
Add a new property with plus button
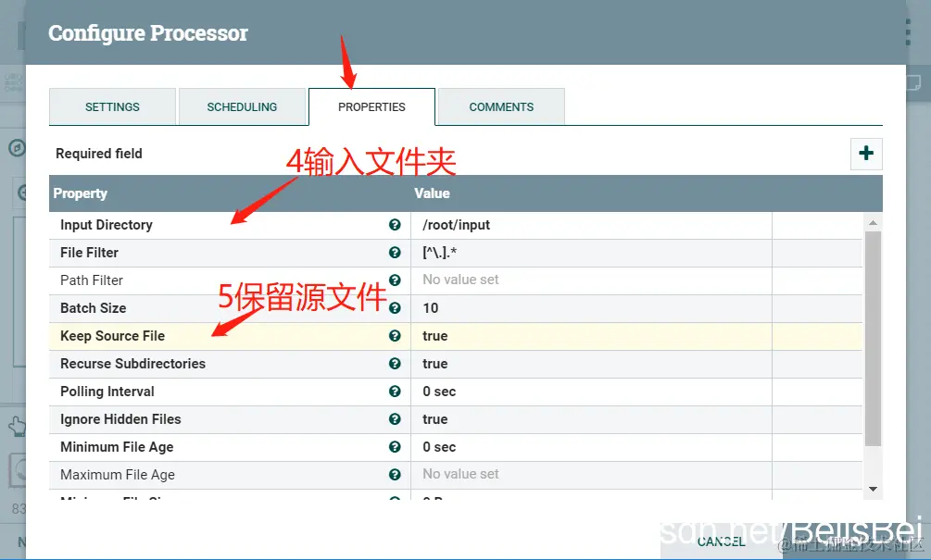(866, 154)
